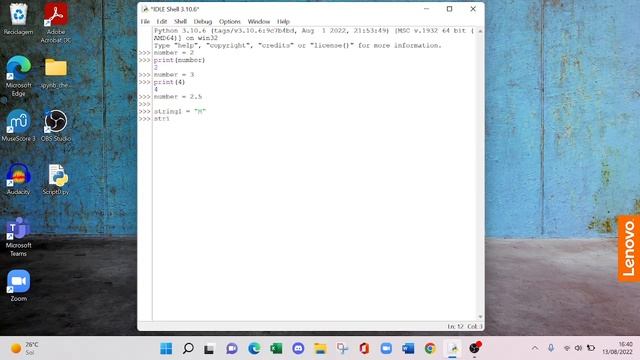The height and width of the screenshot is (360, 640).
Task: Open the Zoom desktop shortcut
Action: click(x=18, y=285)
